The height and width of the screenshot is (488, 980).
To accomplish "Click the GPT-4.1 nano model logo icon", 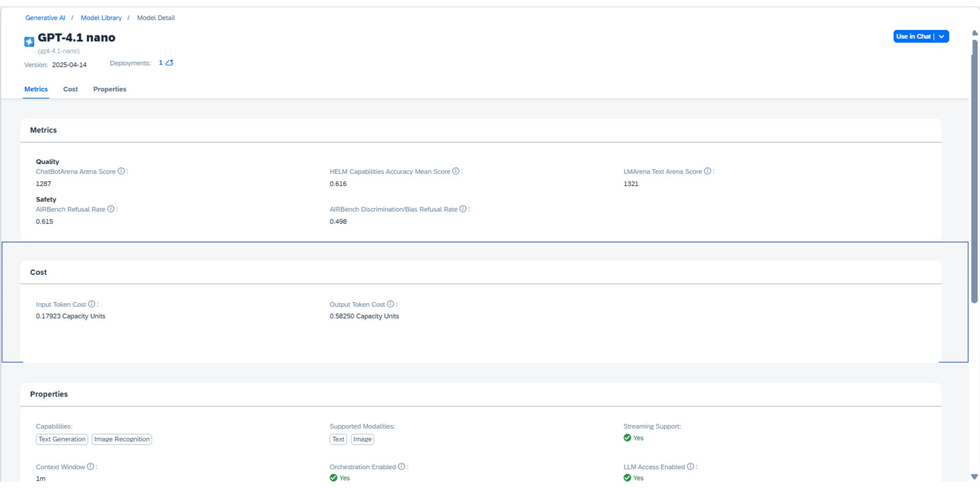I will [x=29, y=42].
